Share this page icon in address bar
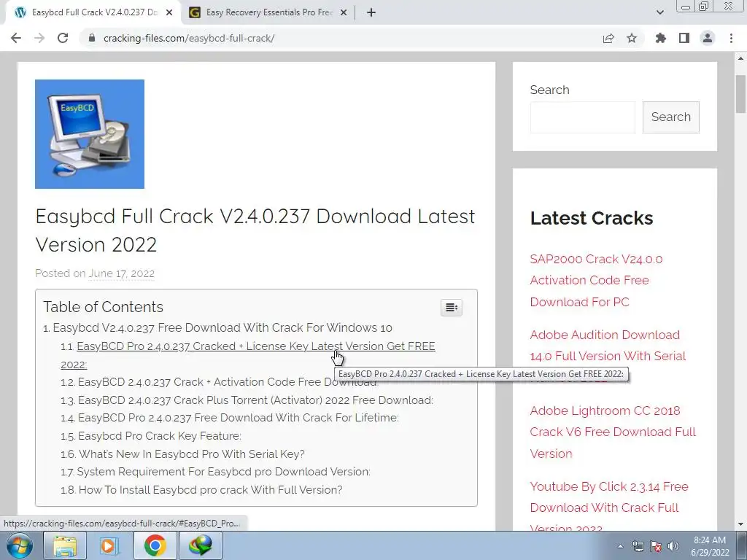The height and width of the screenshot is (560, 747). tap(608, 38)
